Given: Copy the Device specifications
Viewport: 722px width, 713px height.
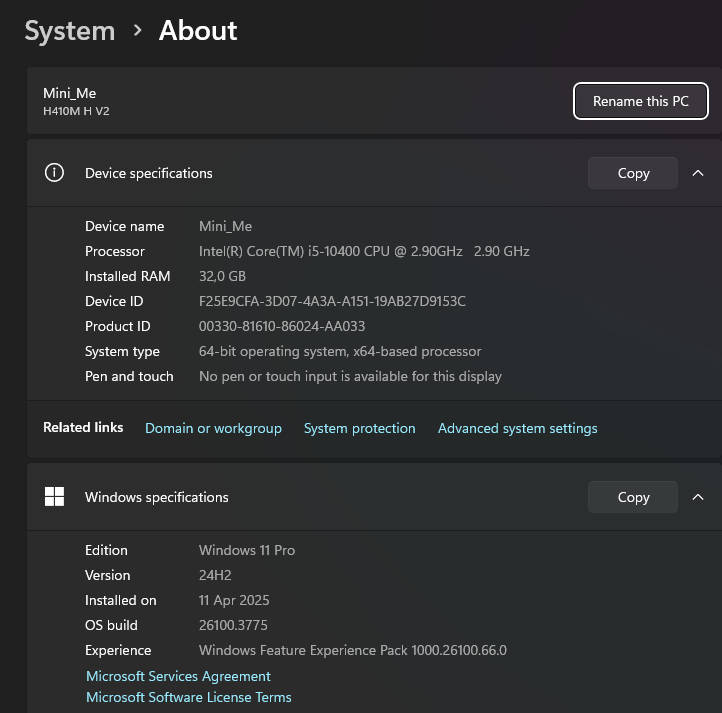Looking at the screenshot, I should [x=633, y=173].
